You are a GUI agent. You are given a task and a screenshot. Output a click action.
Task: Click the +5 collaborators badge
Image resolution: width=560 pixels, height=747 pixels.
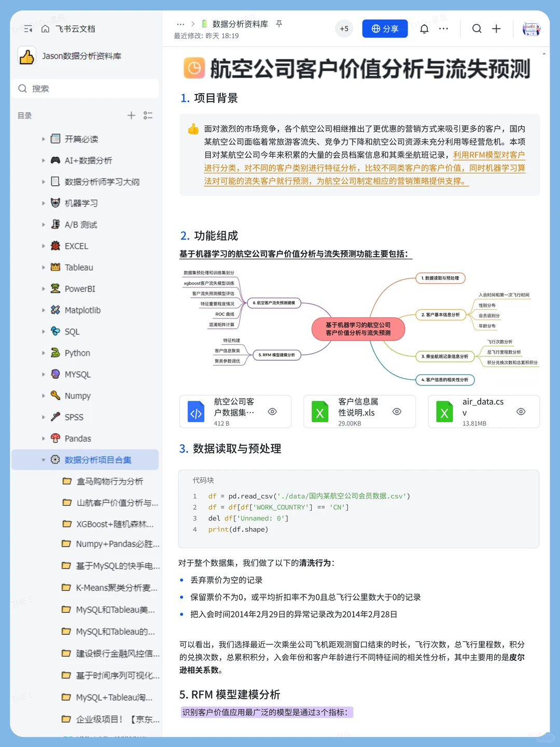pos(344,29)
